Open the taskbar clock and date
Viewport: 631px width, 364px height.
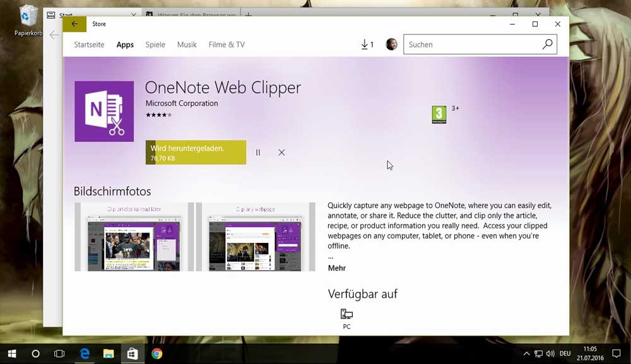(590, 353)
